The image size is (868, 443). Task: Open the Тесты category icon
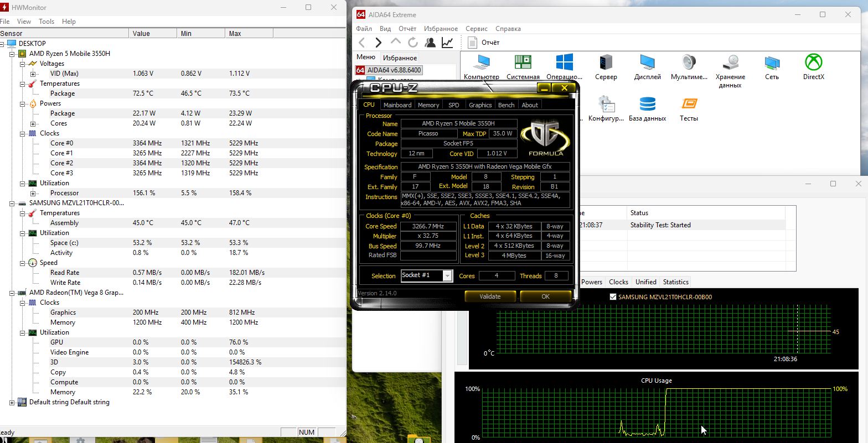pyautogui.click(x=689, y=108)
